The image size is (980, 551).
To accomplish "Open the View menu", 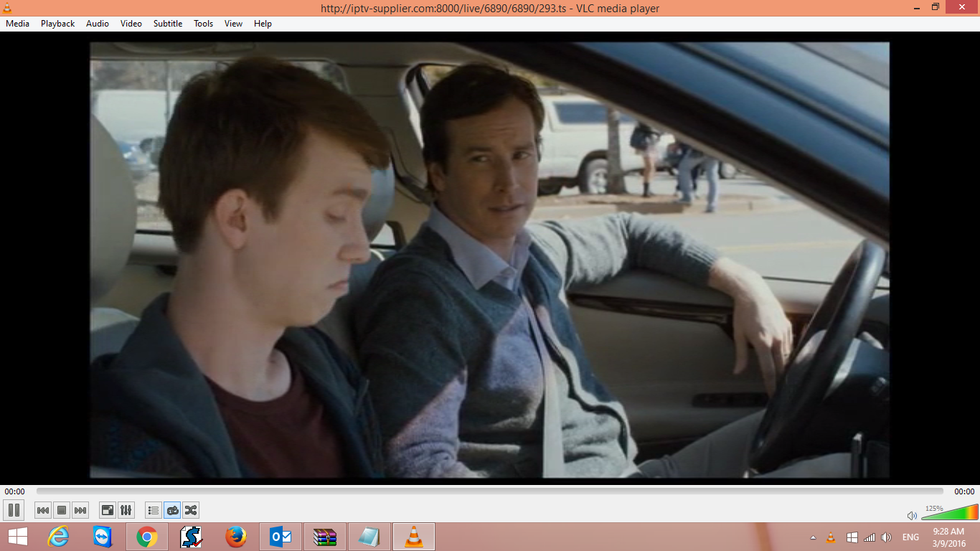I will [233, 24].
